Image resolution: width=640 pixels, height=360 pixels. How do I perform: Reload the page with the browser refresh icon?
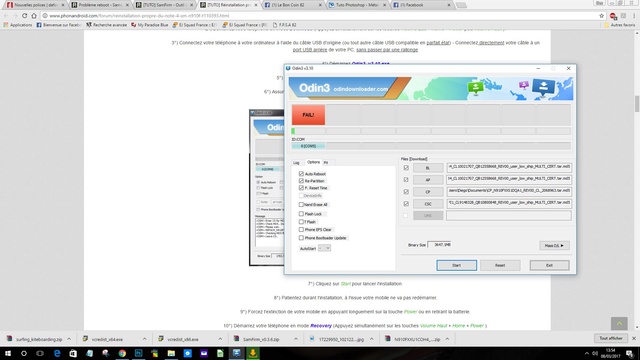[x=24, y=16]
